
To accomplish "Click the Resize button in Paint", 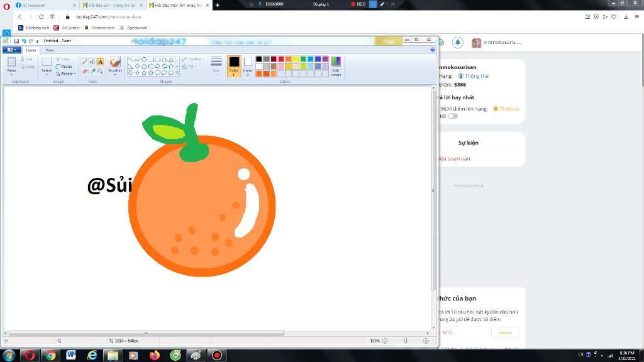I will pos(64,67).
